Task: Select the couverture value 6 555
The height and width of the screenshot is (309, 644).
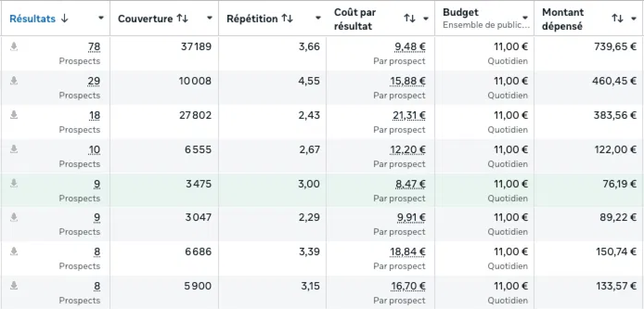Action: (198, 149)
